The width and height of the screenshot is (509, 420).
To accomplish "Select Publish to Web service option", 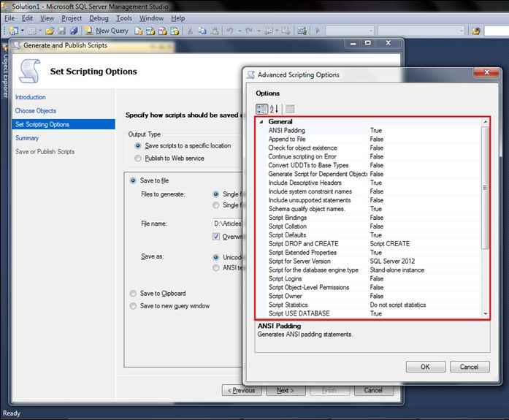I will pos(138,159).
